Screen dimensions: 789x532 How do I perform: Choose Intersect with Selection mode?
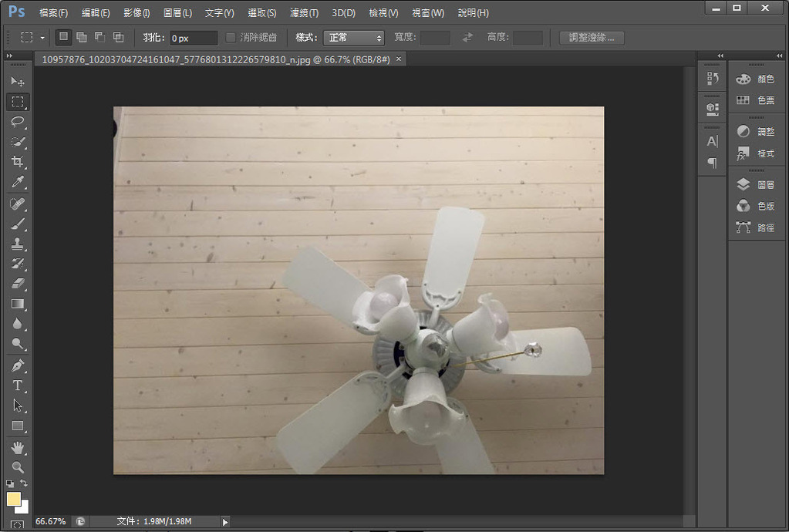point(118,37)
